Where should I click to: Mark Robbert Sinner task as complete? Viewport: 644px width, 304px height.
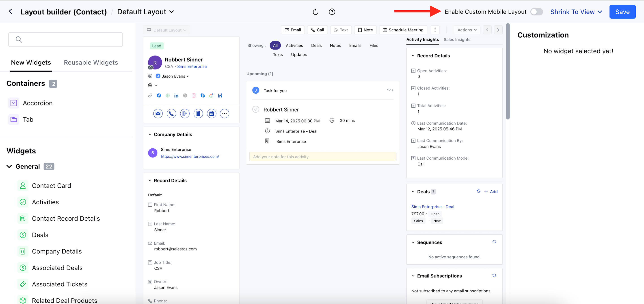(x=255, y=109)
